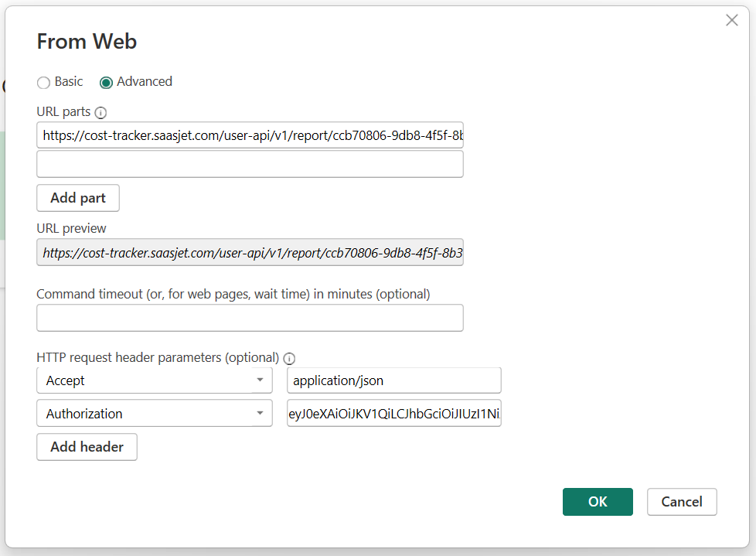Click the HTTP request header parameters info icon

point(289,358)
